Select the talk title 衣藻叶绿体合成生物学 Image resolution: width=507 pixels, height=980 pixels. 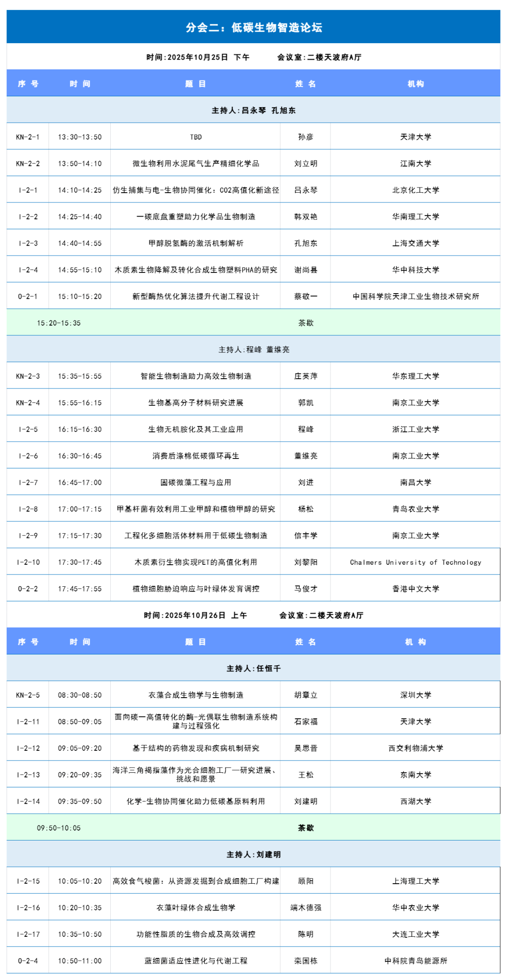coord(196,908)
